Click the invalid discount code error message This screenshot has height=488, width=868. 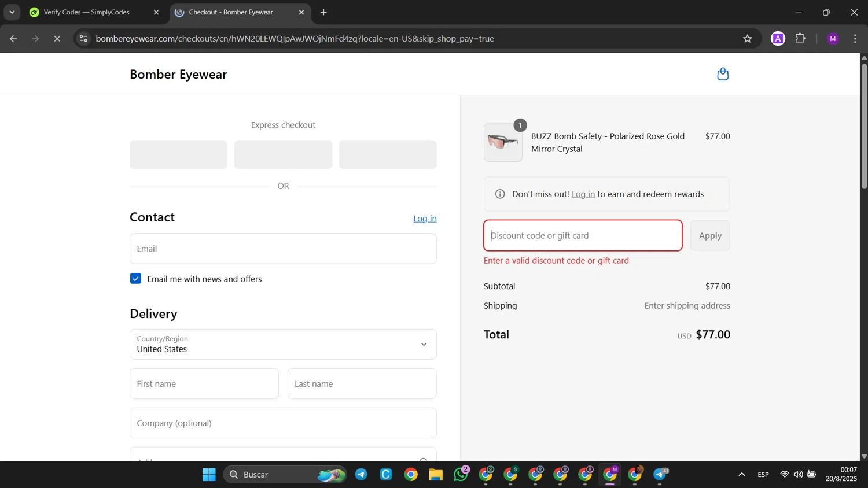coord(556,261)
